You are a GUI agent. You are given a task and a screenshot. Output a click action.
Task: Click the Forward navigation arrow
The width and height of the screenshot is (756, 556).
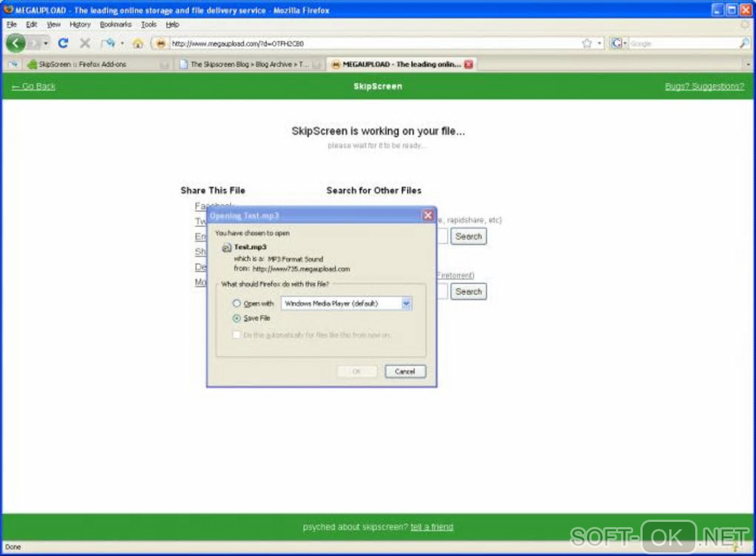[x=33, y=44]
